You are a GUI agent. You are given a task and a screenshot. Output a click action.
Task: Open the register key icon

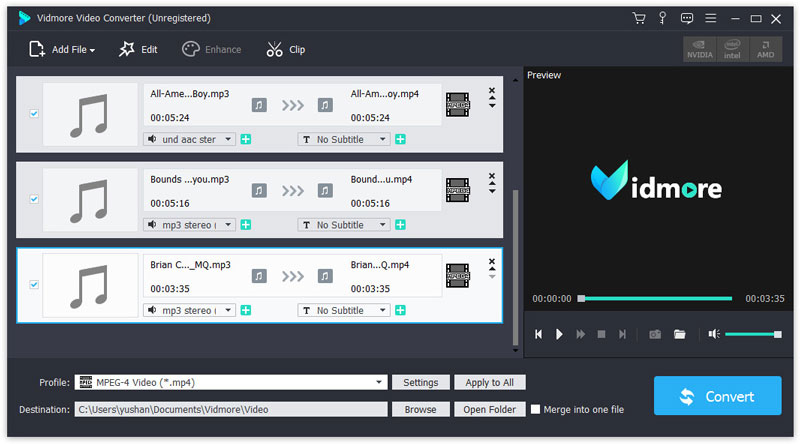(x=662, y=18)
